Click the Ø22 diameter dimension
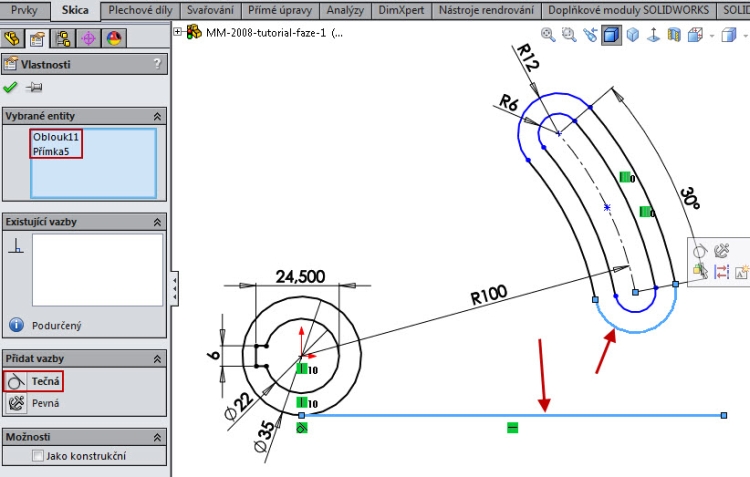 coord(239,406)
